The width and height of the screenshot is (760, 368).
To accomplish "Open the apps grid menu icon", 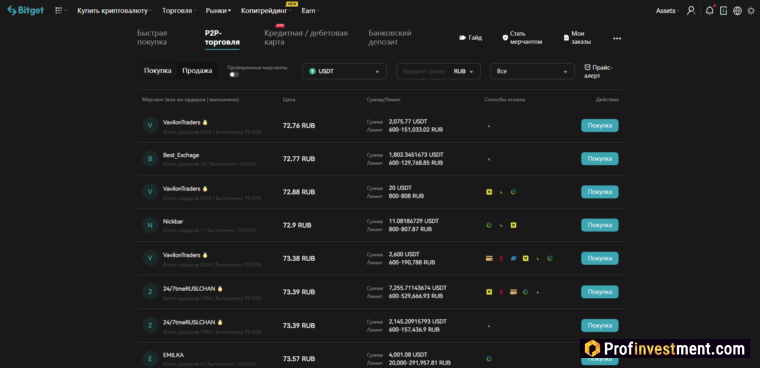I will click(x=59, y=11).
